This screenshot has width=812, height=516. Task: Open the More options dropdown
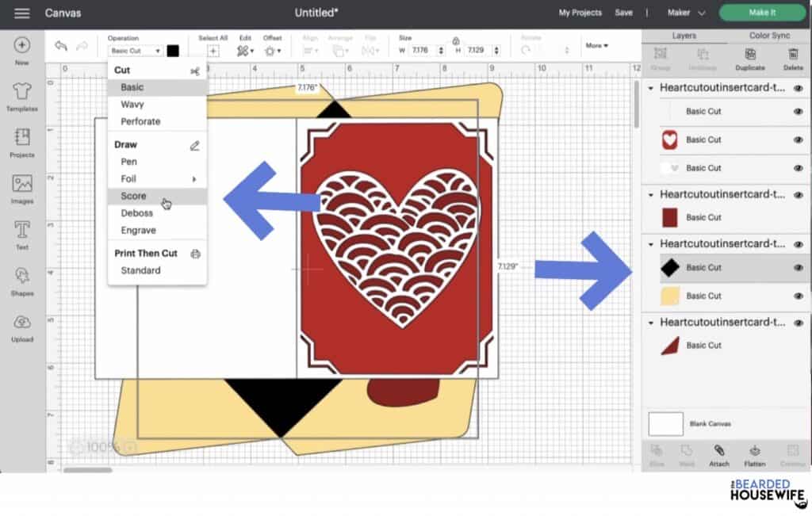(x=597, y=45)
